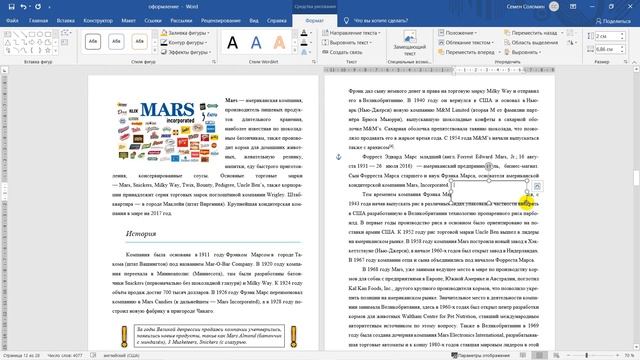640x360 pixels.
Task: Open the Файл tab
Action: [x=12, y=20]
